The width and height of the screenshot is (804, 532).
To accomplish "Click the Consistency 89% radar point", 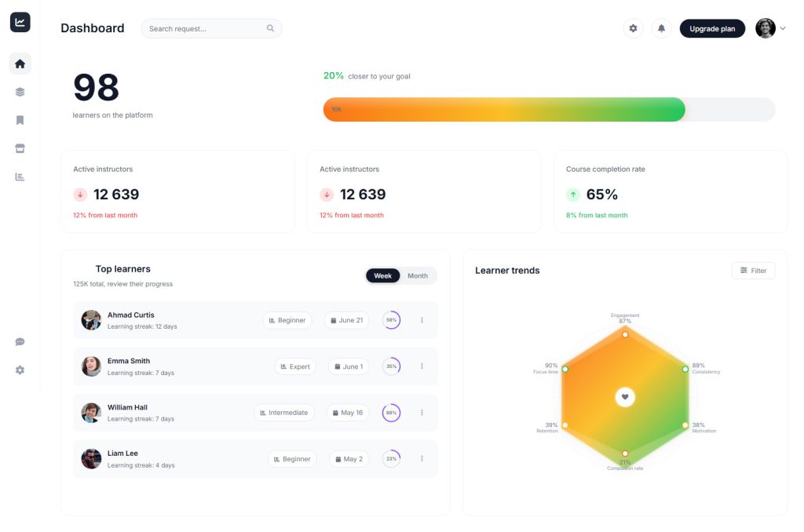I will click(685, 369).
